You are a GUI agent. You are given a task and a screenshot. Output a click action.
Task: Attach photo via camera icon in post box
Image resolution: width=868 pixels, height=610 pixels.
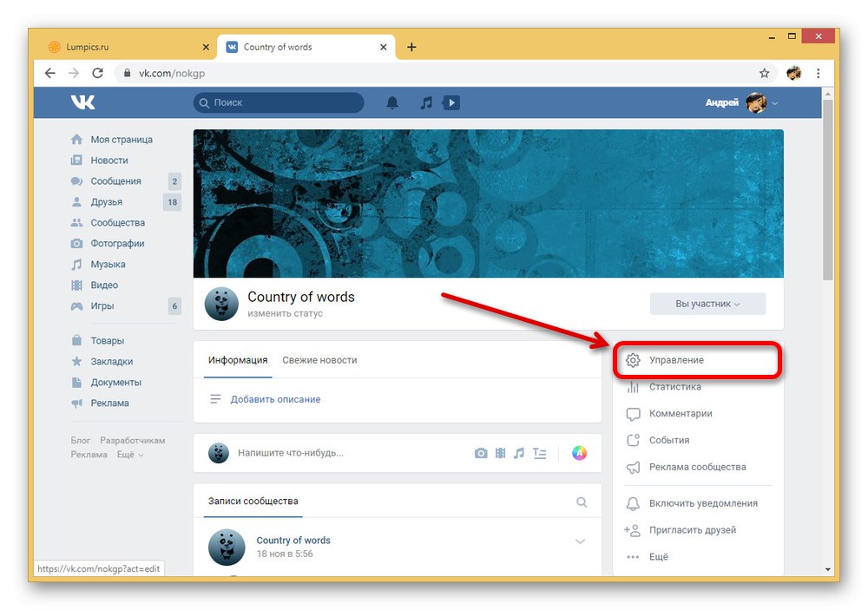tap(481, 453)
